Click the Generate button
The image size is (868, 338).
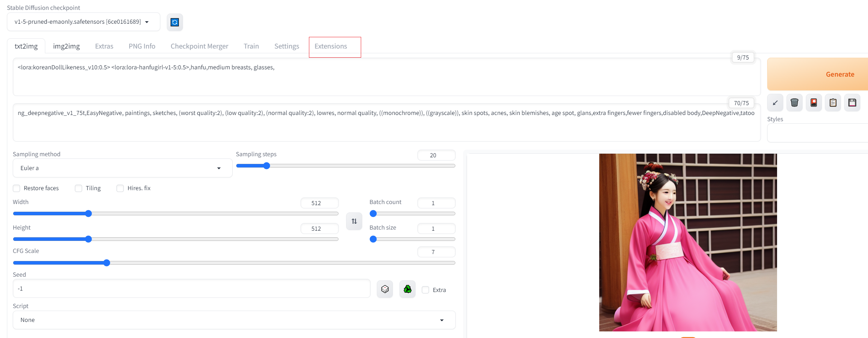(x=818, y=74)
